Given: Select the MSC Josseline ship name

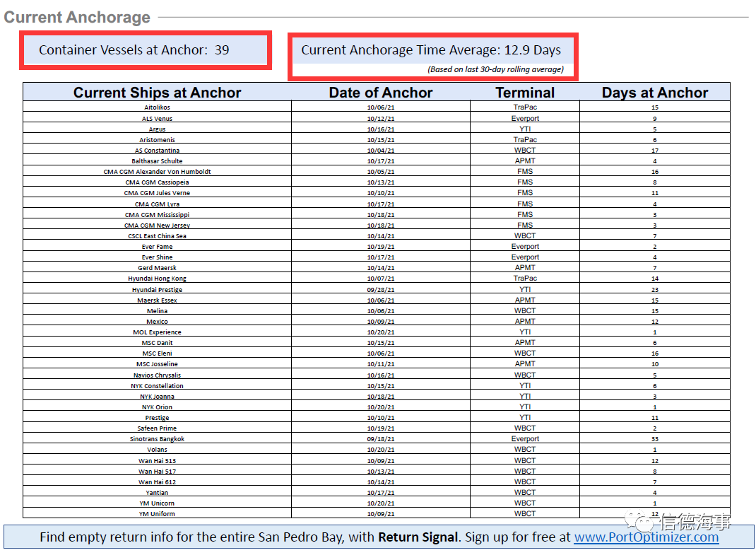Looking at the screenshot, I should (x=157, y=363).
